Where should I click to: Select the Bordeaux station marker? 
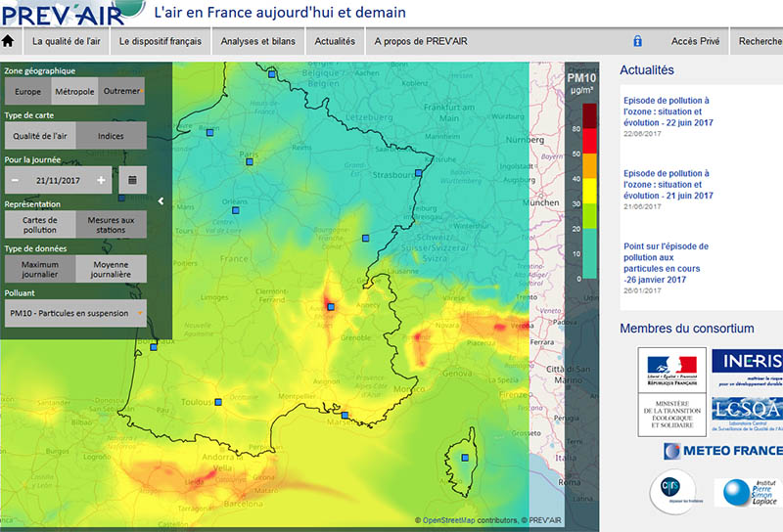(x=154, y=347)
